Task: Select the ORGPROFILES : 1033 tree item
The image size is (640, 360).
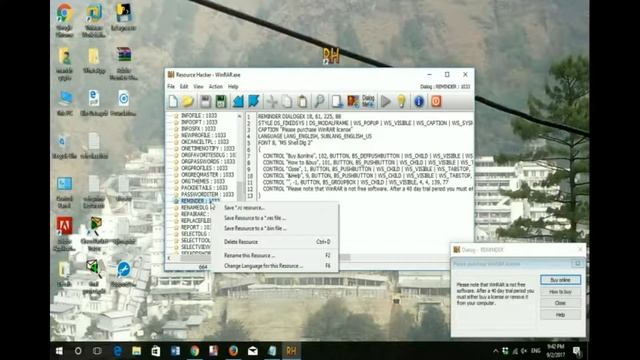Action: point(204,168)
